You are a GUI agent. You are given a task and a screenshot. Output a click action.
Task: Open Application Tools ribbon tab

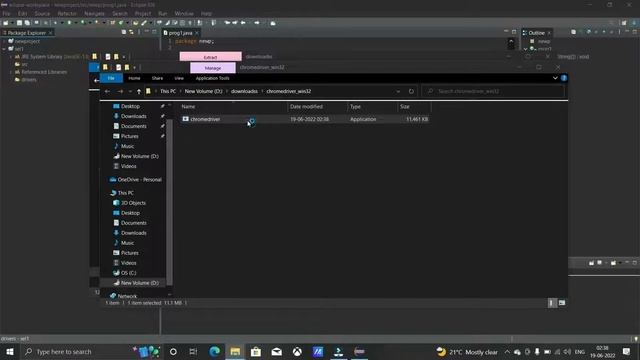(212, 78)
